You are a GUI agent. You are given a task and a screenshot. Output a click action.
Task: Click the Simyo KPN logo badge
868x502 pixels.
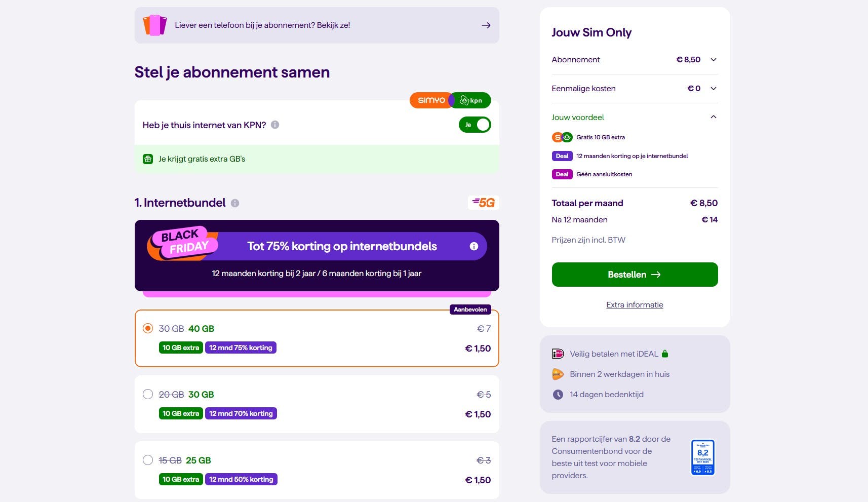tap(450, 100)
